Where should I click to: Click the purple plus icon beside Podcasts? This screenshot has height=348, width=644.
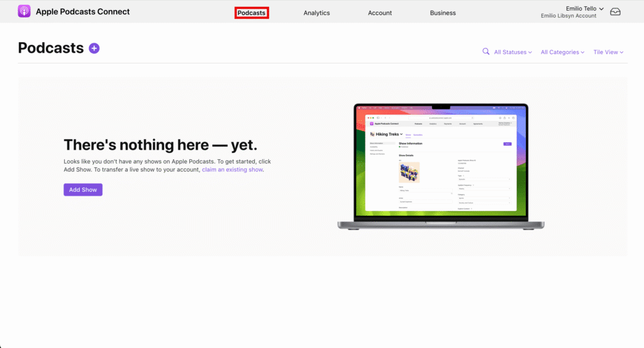94,48
